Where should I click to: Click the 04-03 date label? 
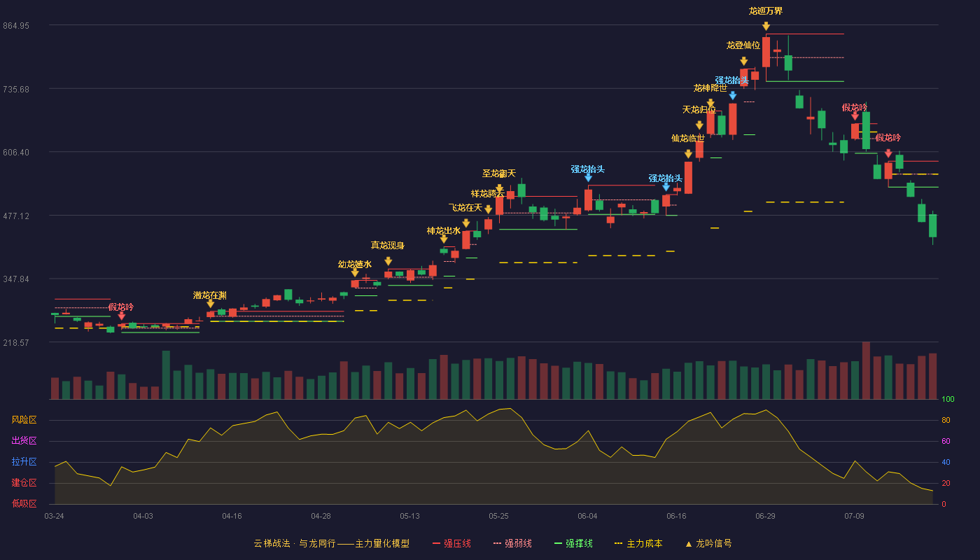(143, 516)
